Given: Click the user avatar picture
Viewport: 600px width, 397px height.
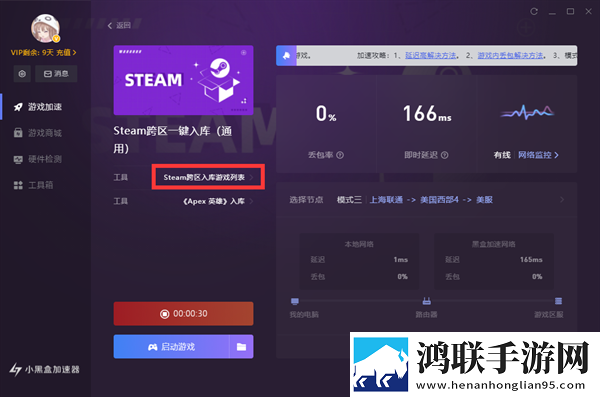Looking at the screenshot, I should point(45,28).
